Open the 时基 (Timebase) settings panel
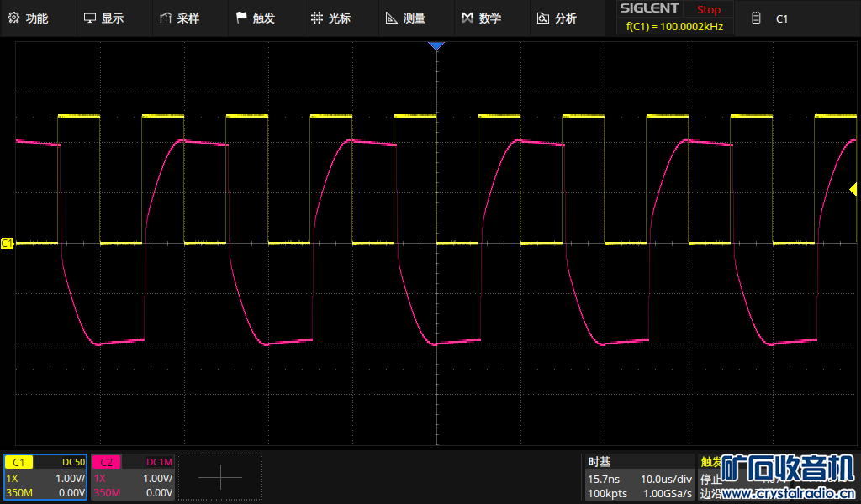 pyautogui.click(x=639, y=477)
